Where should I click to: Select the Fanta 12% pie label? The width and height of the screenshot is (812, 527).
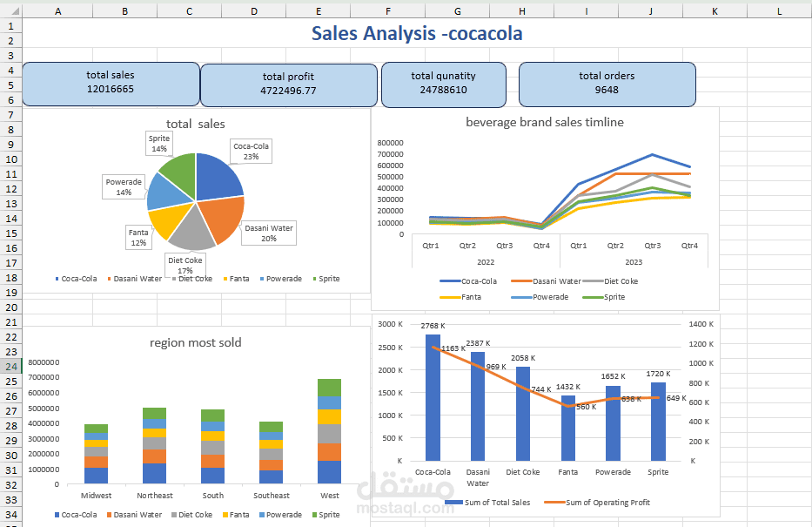[138, 237]
